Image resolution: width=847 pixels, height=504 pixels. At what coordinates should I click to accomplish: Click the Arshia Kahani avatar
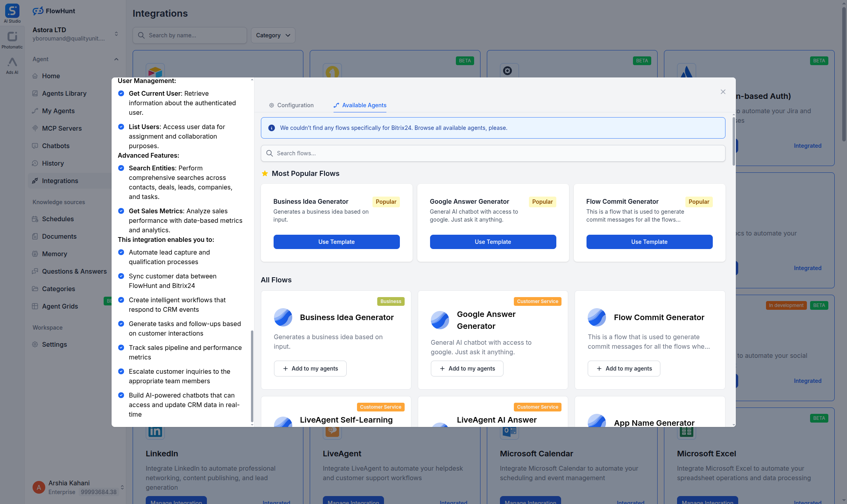pyautogui.click(x=39, y=487)
